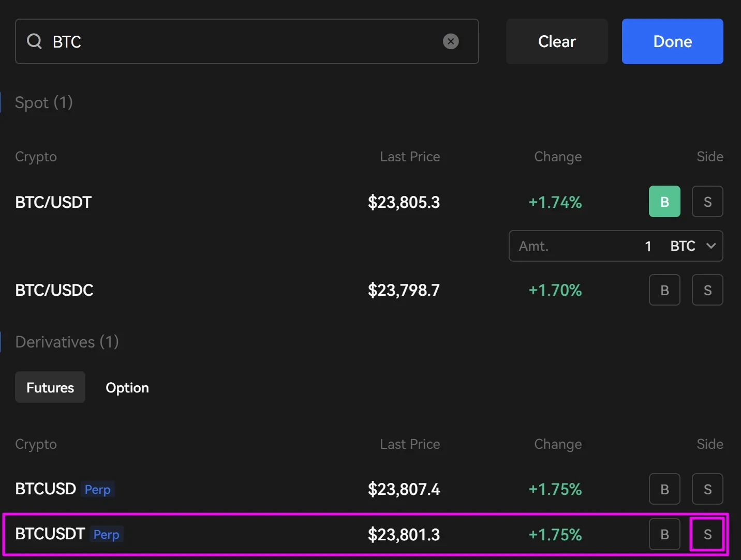The width and height of the screenshot is (741, 560).
Task: Click the Perp tag beside BTCUSD
Action: [x=97, y=490]
